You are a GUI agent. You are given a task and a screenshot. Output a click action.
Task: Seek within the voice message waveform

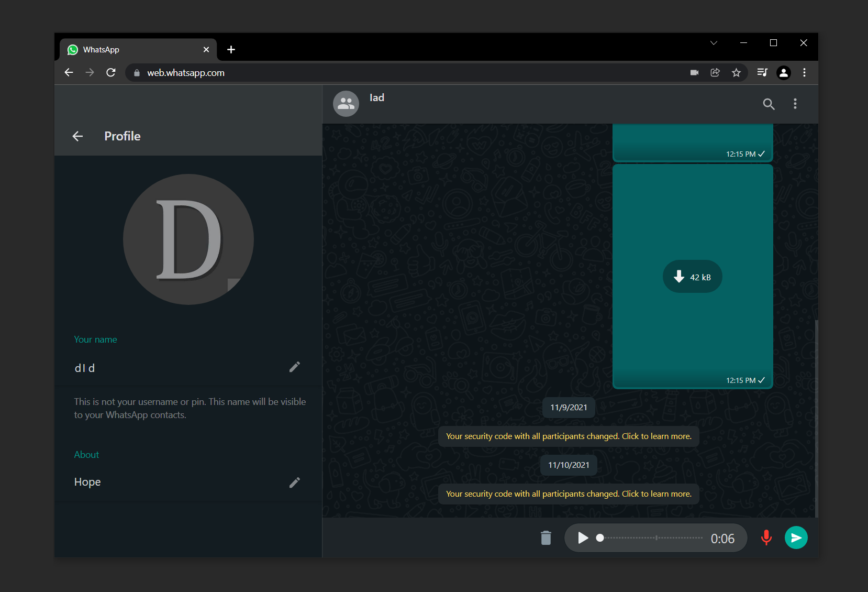click(651, 538)
